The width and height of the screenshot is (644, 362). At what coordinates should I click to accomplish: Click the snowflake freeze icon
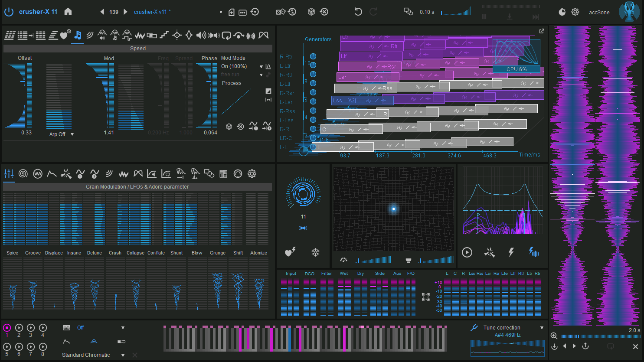point(315,252)
